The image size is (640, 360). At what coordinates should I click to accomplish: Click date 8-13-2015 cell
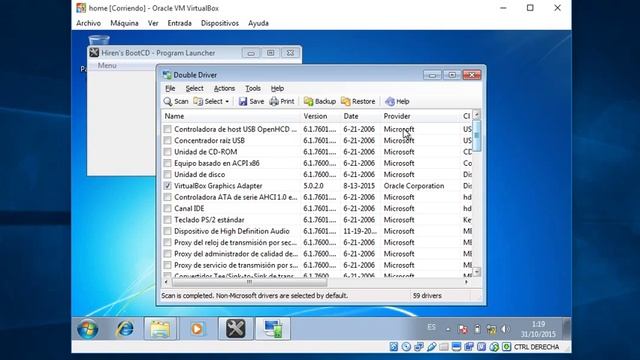359,186
